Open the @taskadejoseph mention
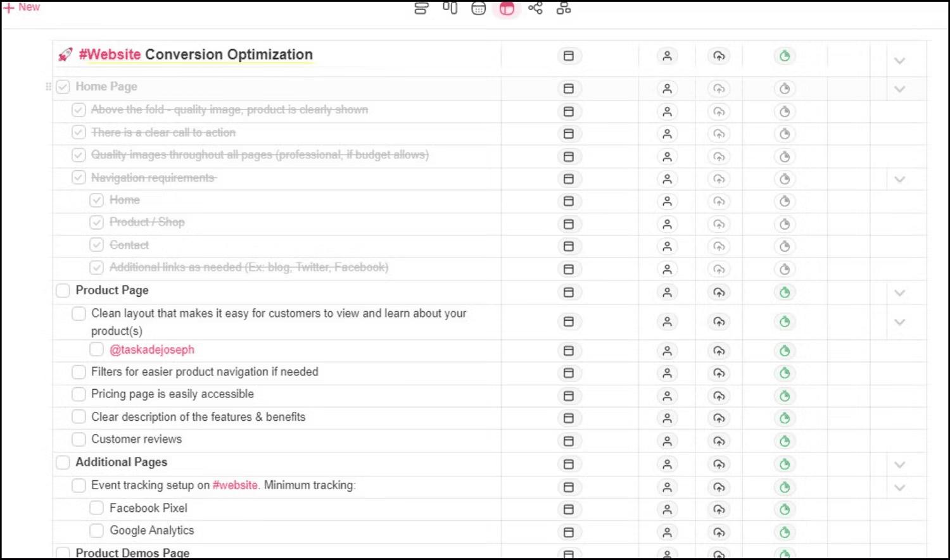Screen dimensions: 950x560 (x=152, y=349)
